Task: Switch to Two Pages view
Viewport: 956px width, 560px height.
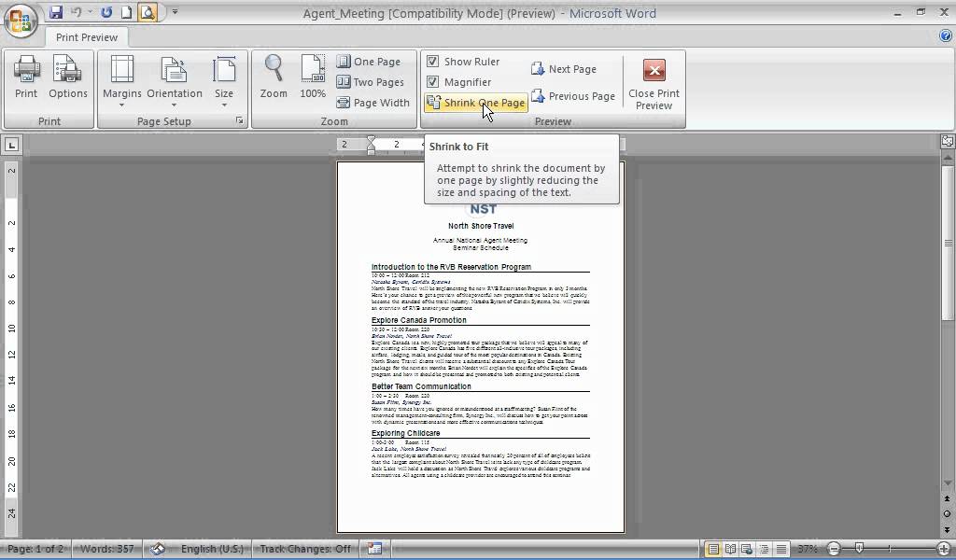Action: pyautogui.click(x=370, y=81)
